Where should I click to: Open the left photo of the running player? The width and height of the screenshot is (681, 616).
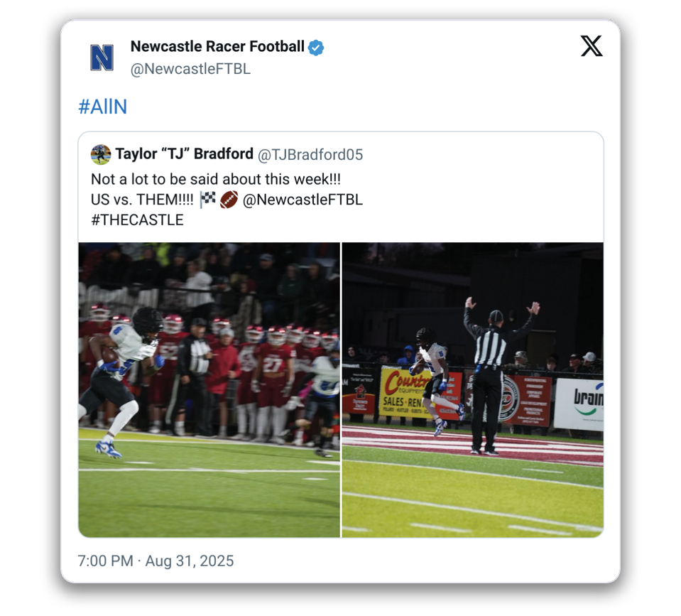(x=209, y=389)
